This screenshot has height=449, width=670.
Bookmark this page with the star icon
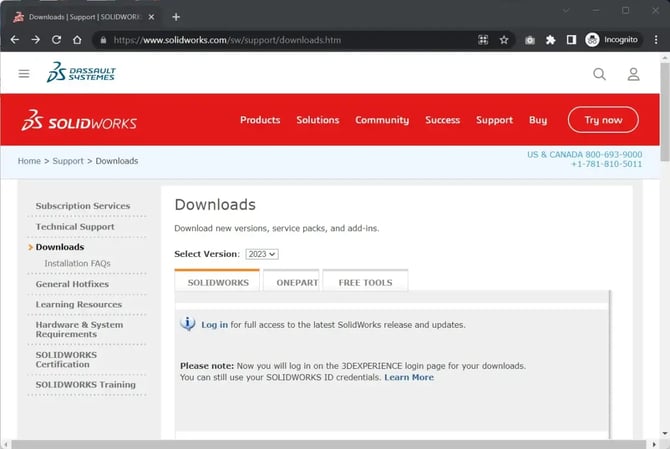pyautogui.click(x=504, y=40)
